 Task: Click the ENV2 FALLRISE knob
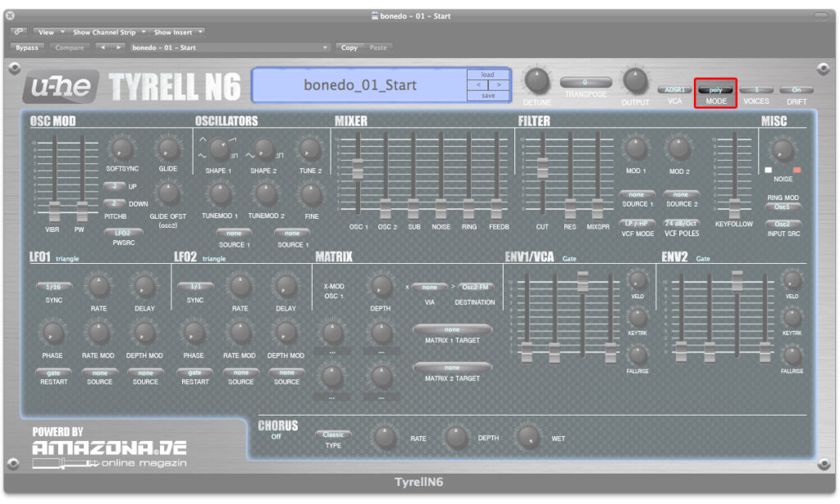click(x=792, y=356)
